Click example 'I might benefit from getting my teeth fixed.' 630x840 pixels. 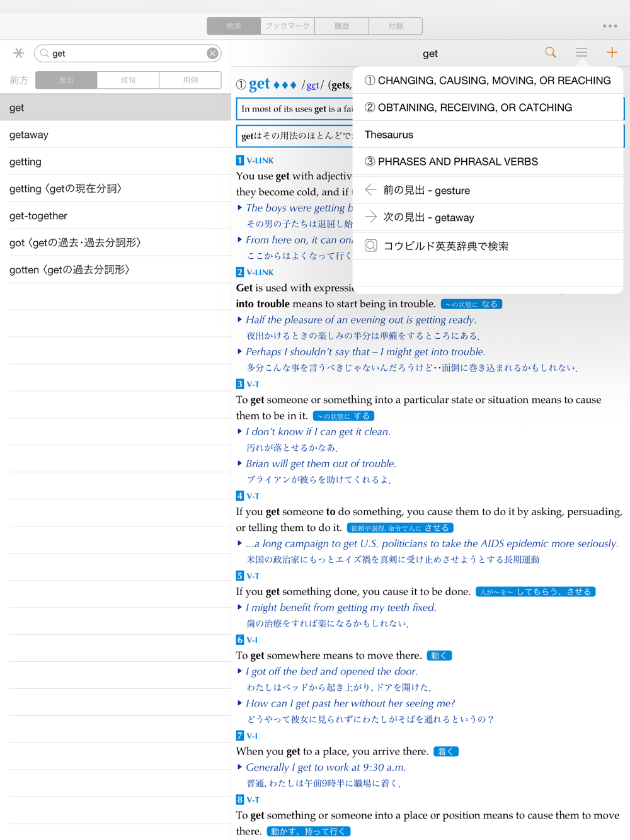click(341, 608)
